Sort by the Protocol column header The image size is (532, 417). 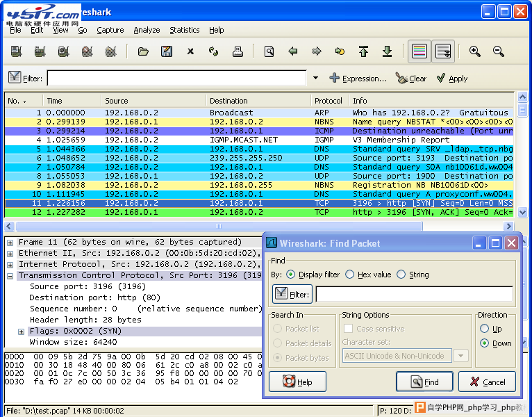point(329,101)
